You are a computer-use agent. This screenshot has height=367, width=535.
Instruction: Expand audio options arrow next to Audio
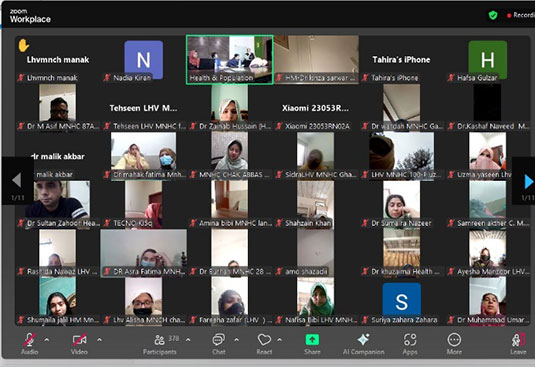click(47, 340)
